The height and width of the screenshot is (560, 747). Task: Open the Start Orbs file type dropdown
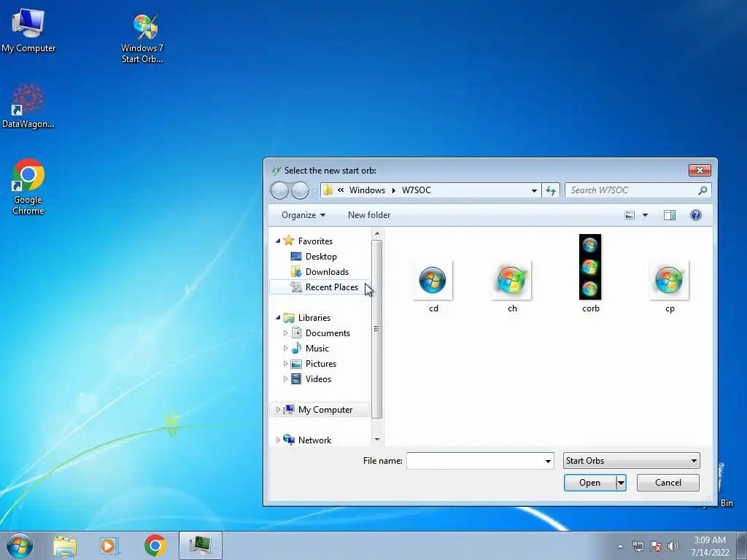click(631, 461)
